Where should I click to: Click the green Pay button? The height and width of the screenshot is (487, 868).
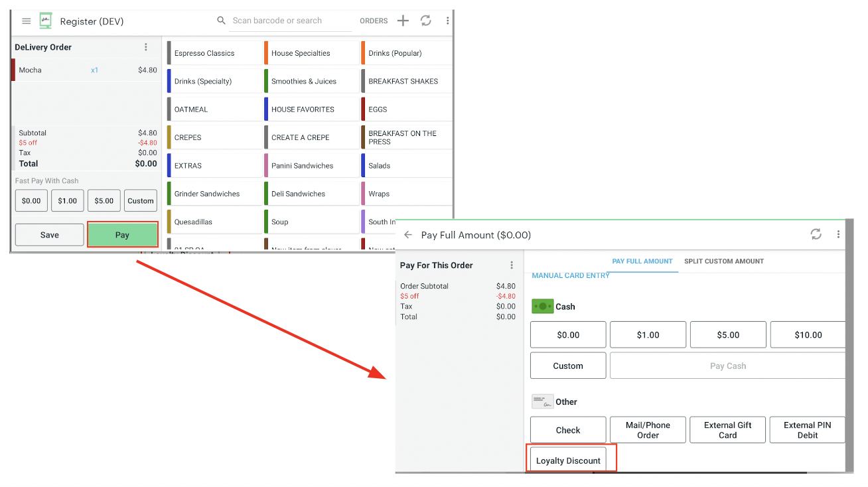pos(122,235)
